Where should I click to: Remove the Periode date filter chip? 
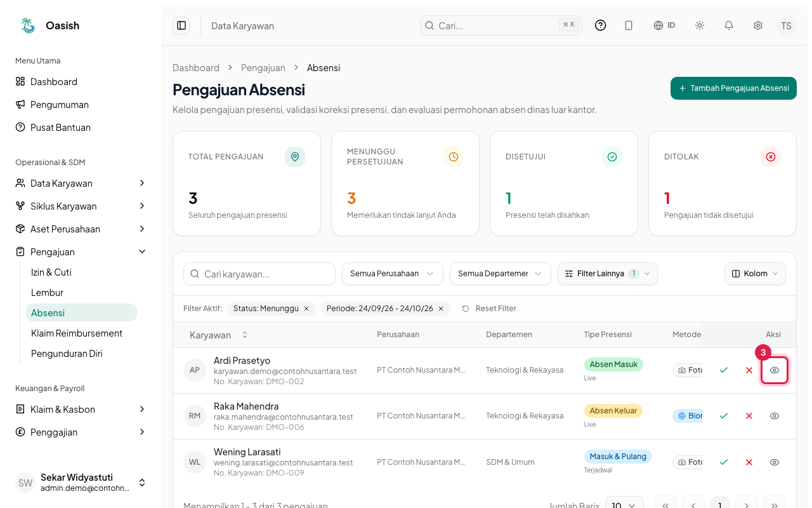click(441, 309)
